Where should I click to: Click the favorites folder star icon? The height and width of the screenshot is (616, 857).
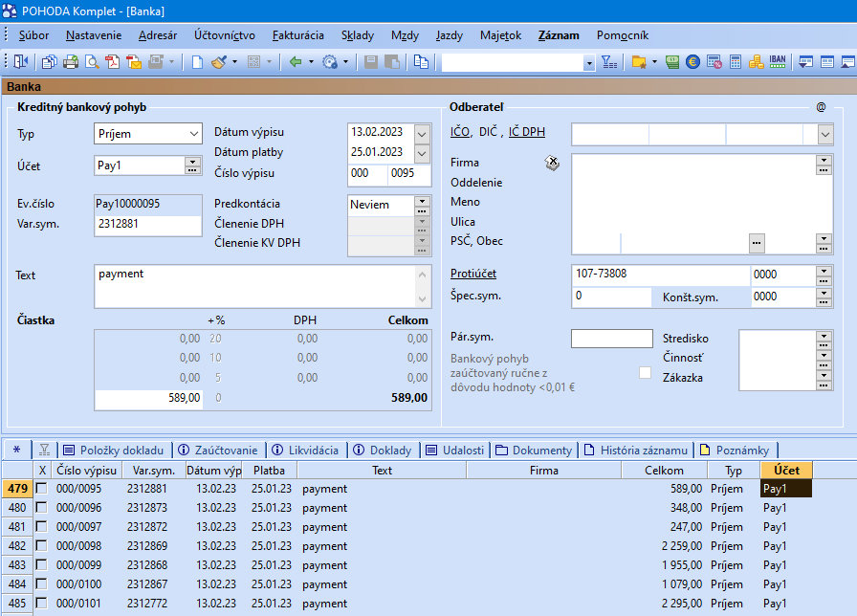(x=639, y=62)
